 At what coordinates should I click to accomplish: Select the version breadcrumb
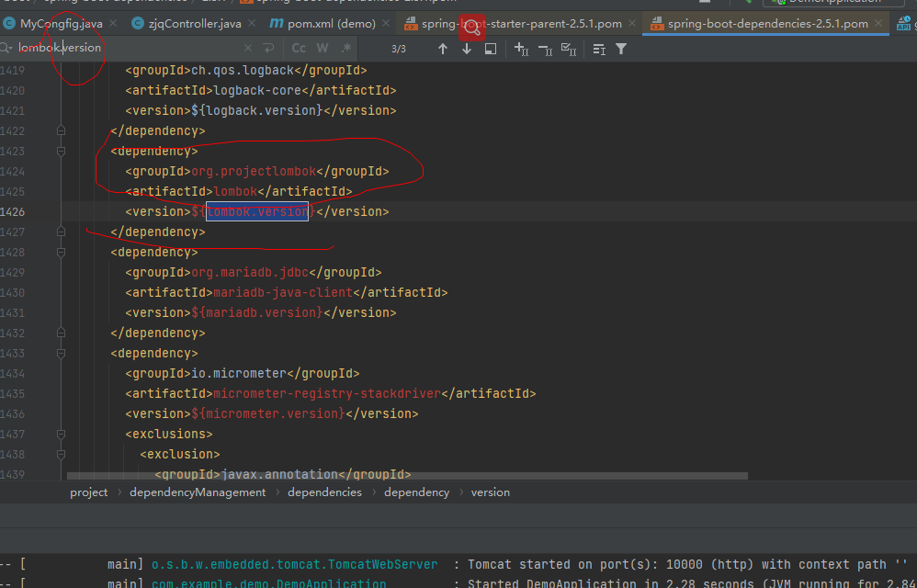[490, 492]
